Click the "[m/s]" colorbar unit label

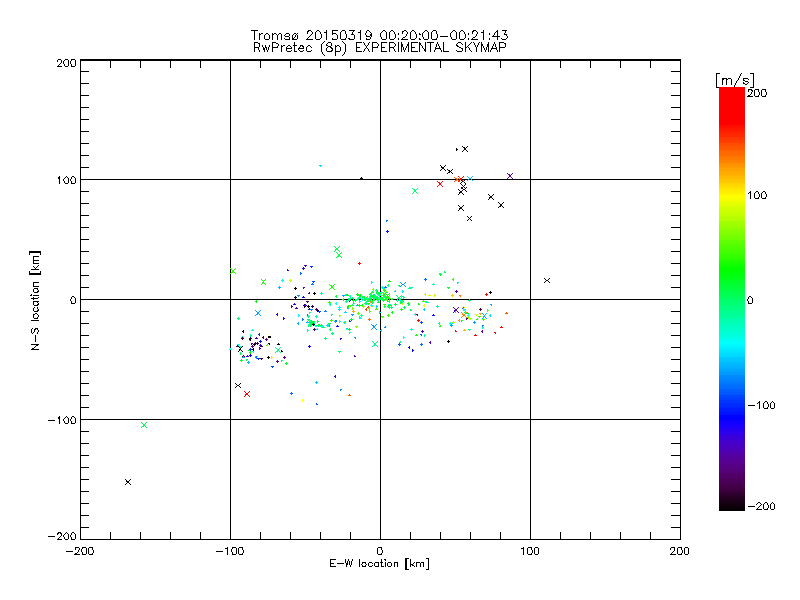(735, 80)
